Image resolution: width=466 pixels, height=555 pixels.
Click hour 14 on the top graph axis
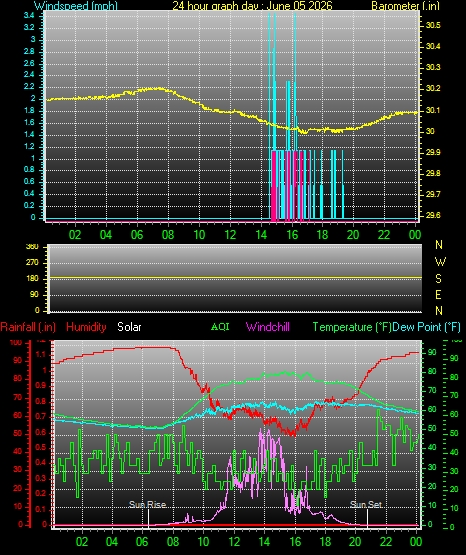261,235
